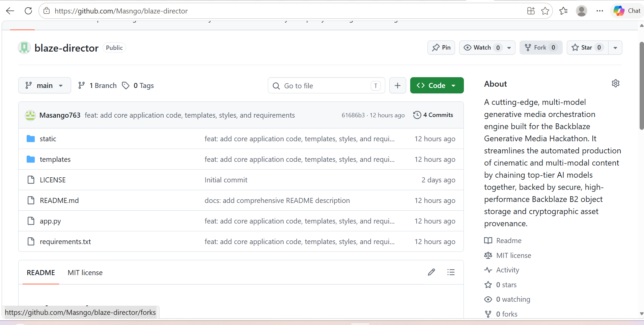Jump to Readme from the About sidebar
The image size is (644, 325).
click(503, 240)
